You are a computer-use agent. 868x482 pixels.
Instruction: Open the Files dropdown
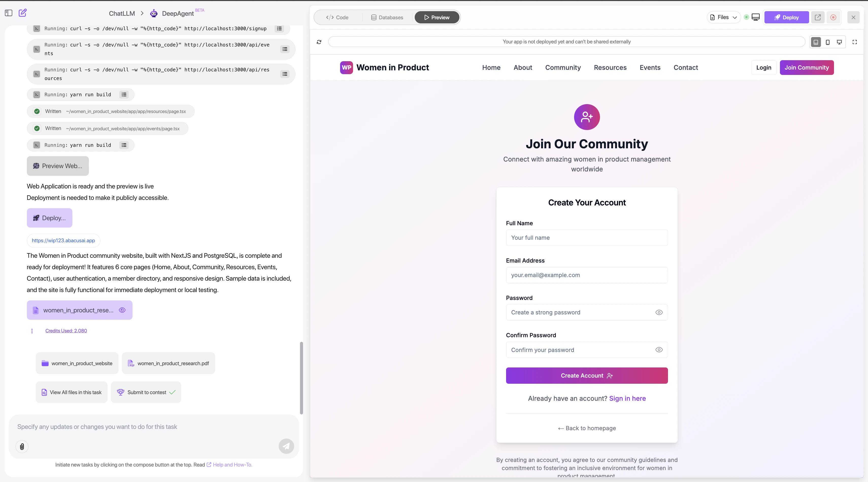click(723, 17)
